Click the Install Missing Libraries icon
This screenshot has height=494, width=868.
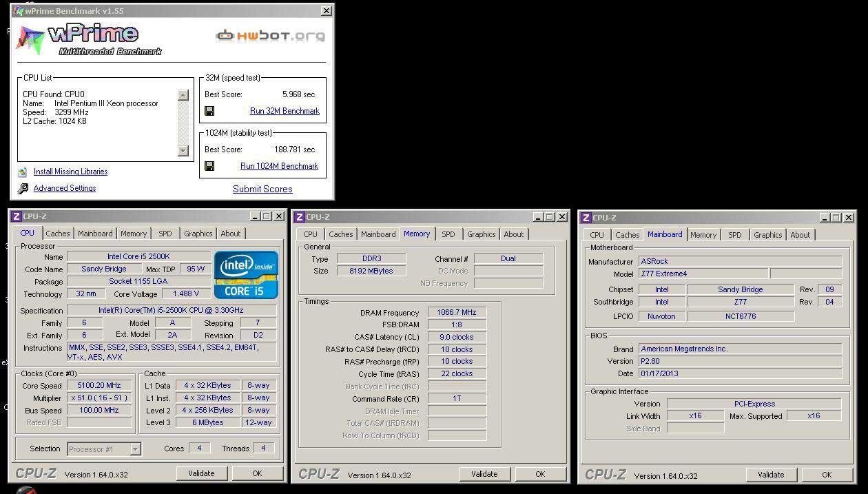[x=22, y=172]
